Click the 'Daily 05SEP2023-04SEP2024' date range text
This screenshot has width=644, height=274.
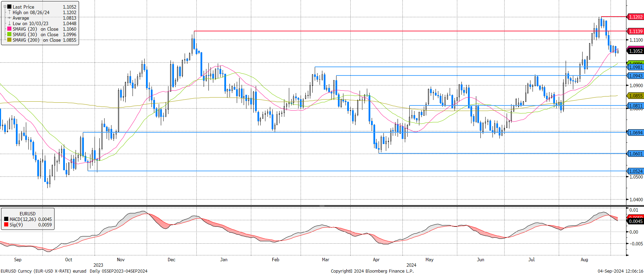(x=118, y=271)
